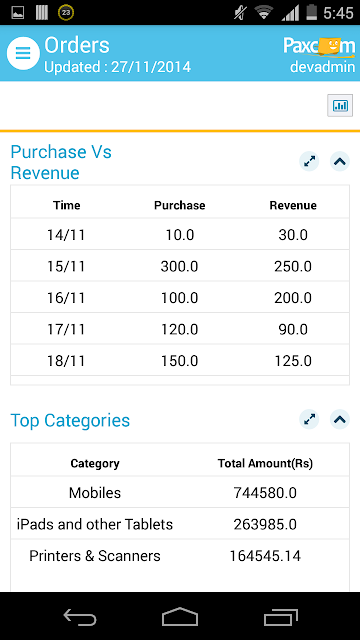Tap the Android back button
Screen dimensions: 360x640
(x=80, y=616)
